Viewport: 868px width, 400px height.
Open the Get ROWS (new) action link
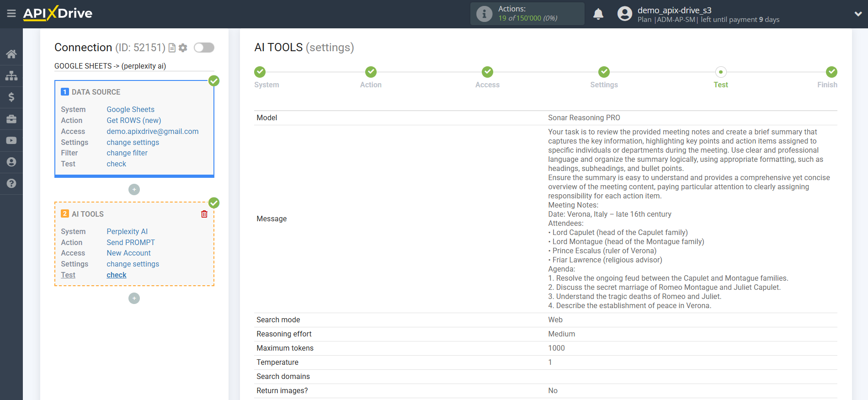134,120
